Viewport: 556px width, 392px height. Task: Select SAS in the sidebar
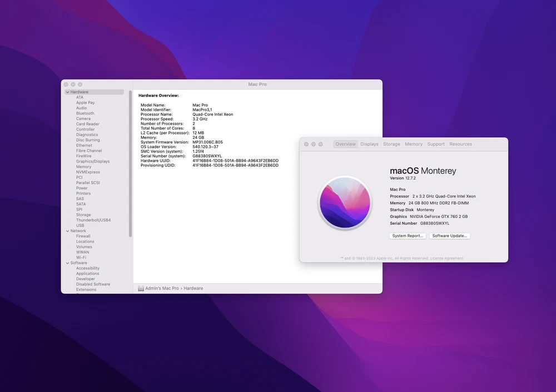(x=80, y=199)
